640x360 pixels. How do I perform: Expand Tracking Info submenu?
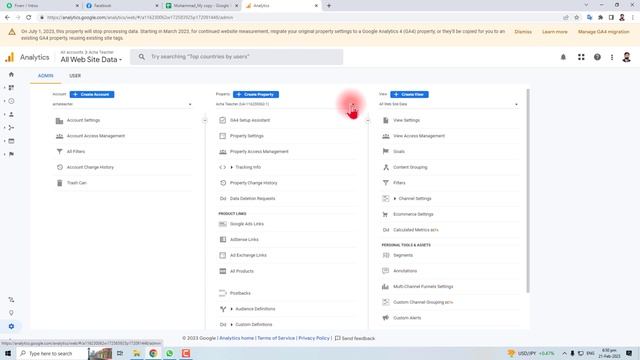pos(231,167)
